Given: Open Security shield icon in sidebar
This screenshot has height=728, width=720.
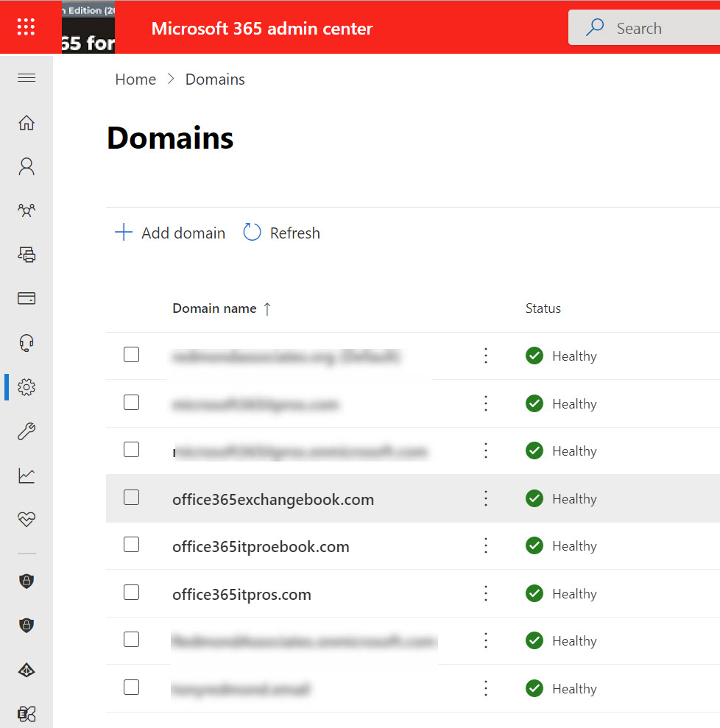Looking at the screenshot, I should (x=27, y=581).
